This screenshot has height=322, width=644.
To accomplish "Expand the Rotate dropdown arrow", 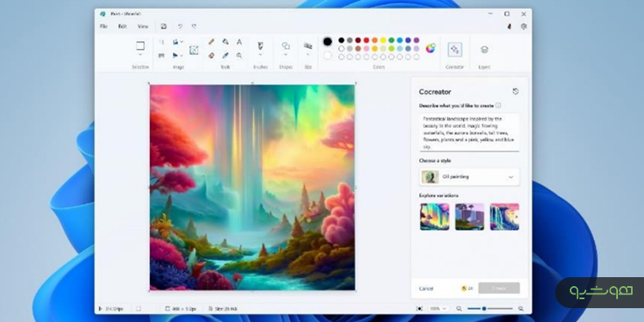I will click(x=182, y=42).
